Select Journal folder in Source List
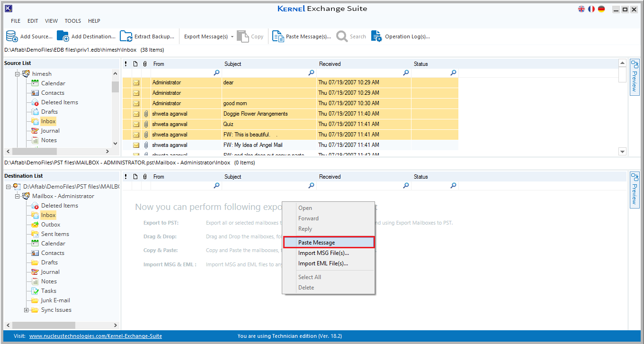 (x=50, y=131)
